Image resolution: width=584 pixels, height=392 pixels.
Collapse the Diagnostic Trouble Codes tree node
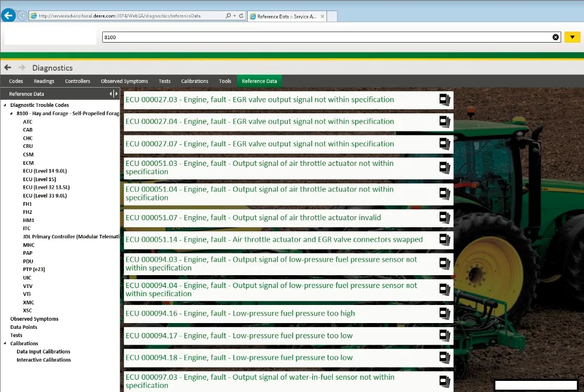tap(5, 105)
